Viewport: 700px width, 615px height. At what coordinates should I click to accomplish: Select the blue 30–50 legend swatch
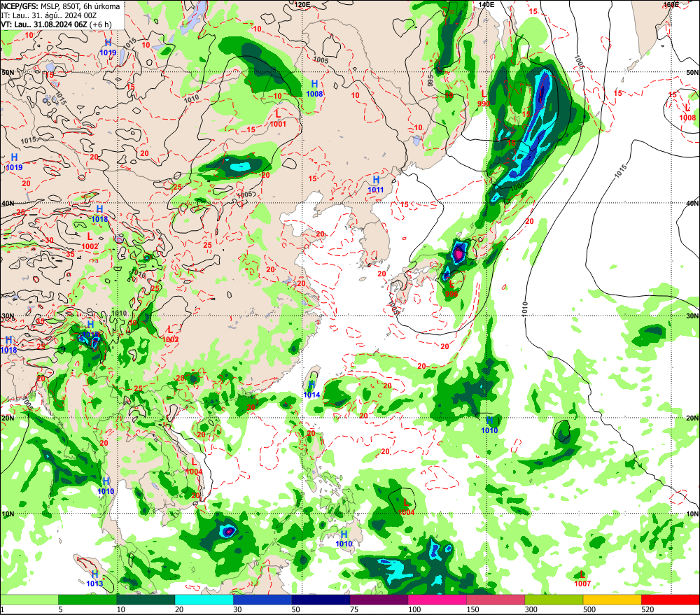tap(262, 600)
